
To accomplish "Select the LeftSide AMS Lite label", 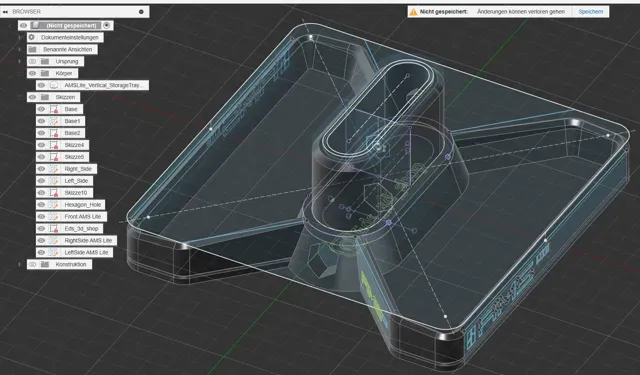I will tap(87, 252).
